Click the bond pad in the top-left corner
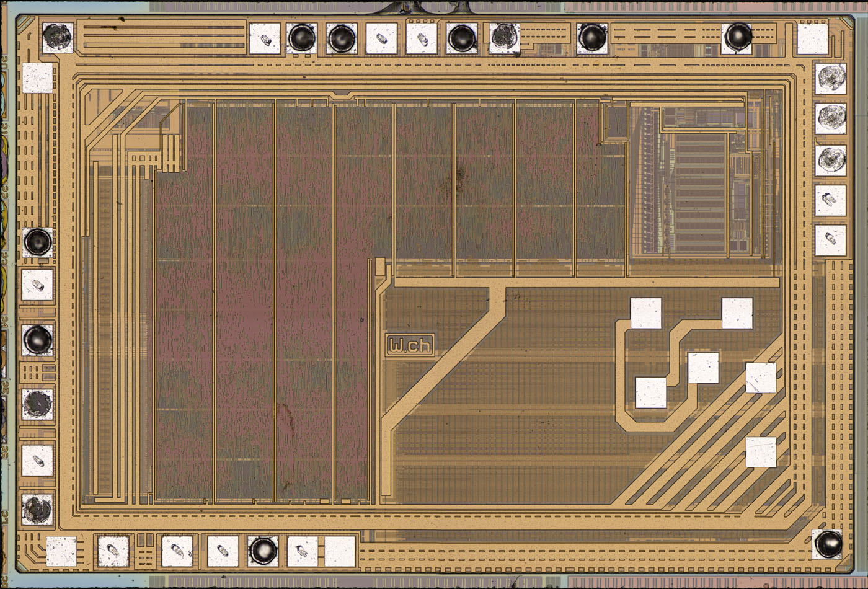 point(58,37)
